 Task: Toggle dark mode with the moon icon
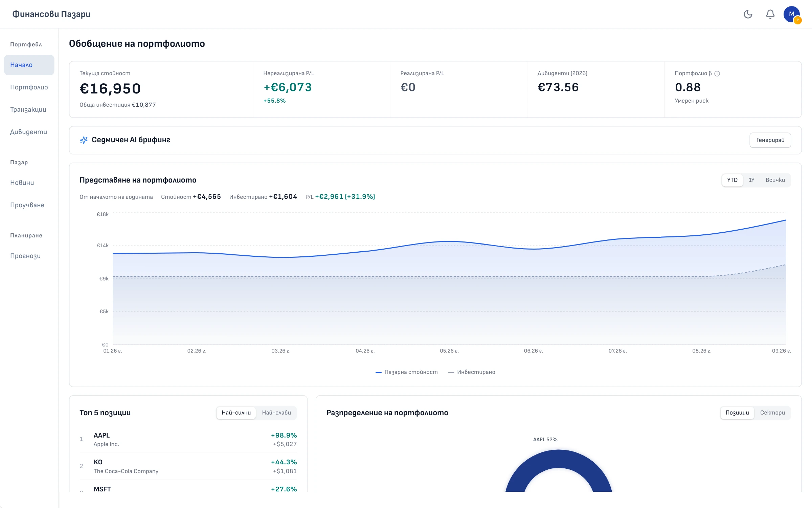[x=748, y=14]
